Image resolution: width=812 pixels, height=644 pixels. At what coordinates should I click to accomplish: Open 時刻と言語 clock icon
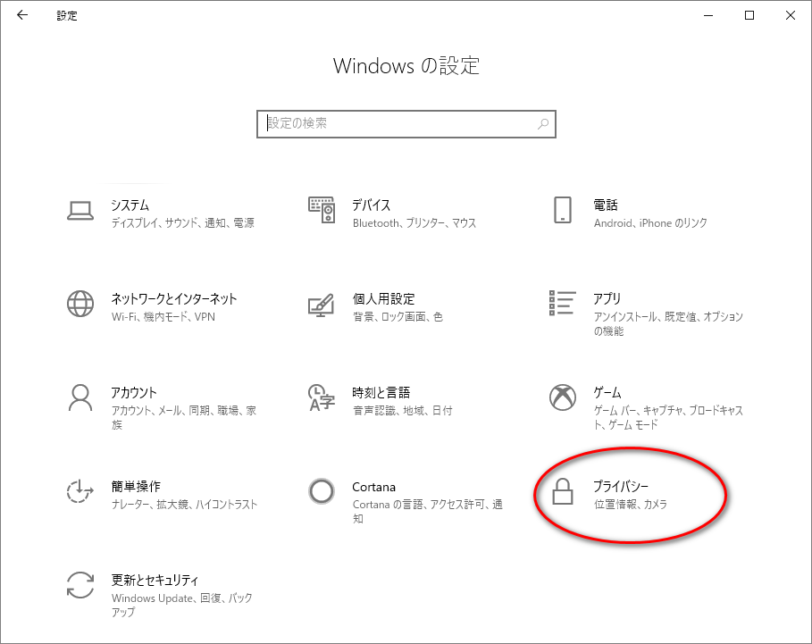(321, 398)
